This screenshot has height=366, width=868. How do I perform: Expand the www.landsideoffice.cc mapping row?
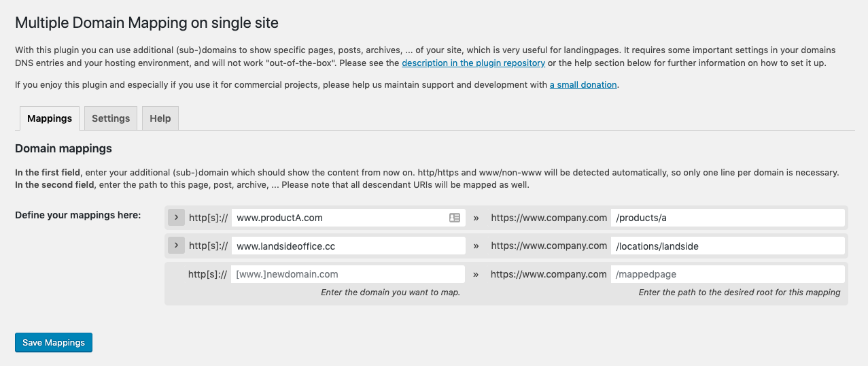[176, 246]
